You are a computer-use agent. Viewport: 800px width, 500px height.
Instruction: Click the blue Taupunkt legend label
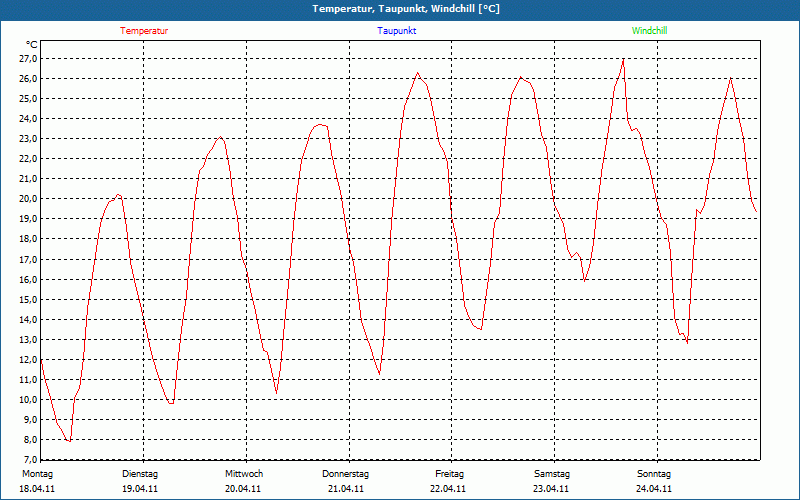(x=397, y=31)
